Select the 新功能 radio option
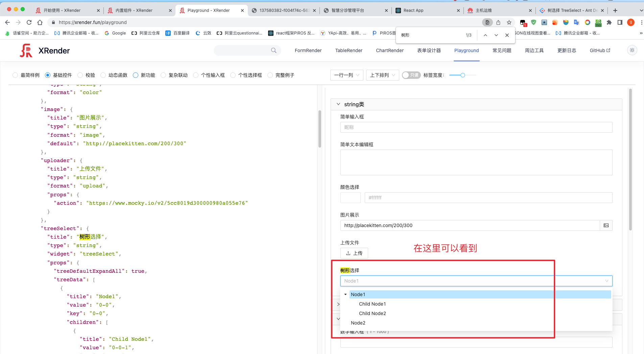Image resolution: width=644 pixels, height=354 pixels. (x=136, y=75)
